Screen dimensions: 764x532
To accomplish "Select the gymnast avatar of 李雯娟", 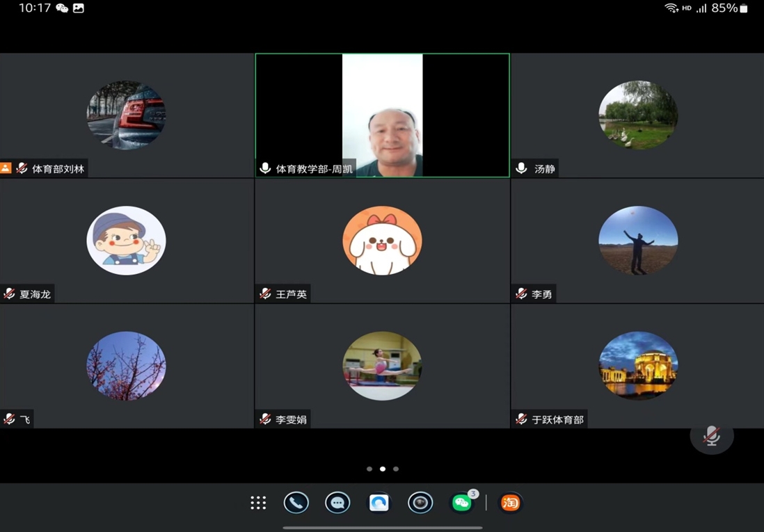I will click(x=383, y=366).
